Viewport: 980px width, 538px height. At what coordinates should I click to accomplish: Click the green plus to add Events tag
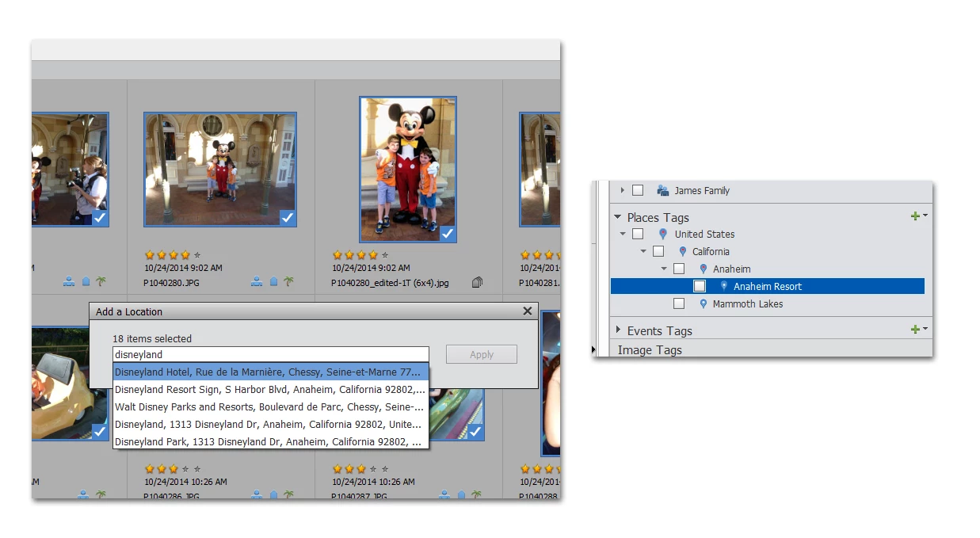pyautogui.click(x=915, y=330)
